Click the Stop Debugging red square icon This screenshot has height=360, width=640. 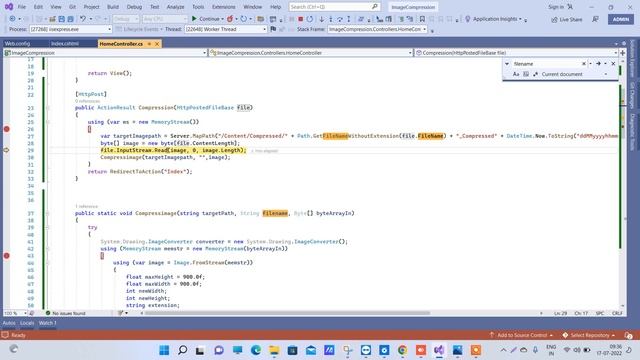pyautogui.click(x=300, y=19)
